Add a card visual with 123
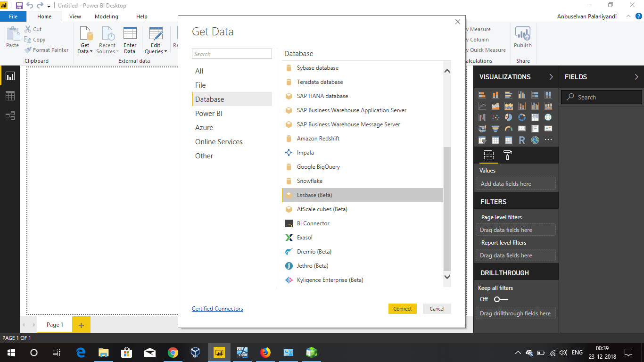644x362 pixels. click(522, 129)
